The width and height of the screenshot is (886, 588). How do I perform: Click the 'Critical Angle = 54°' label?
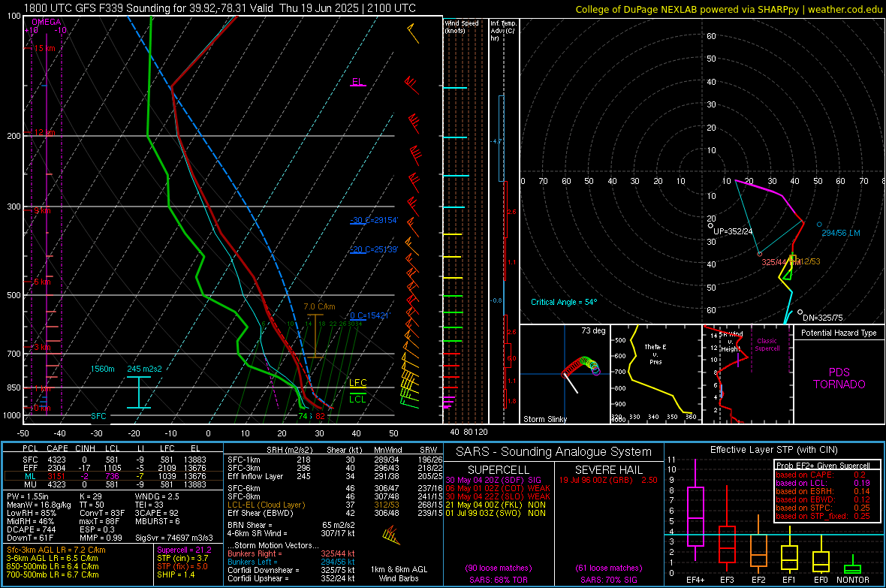click(x=564, y=302)
